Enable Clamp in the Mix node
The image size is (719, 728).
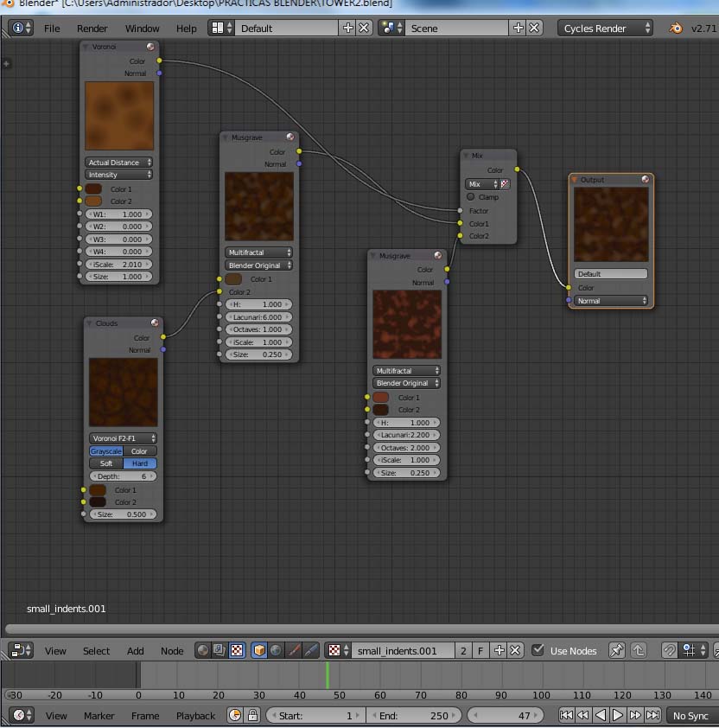click(471, 197)
